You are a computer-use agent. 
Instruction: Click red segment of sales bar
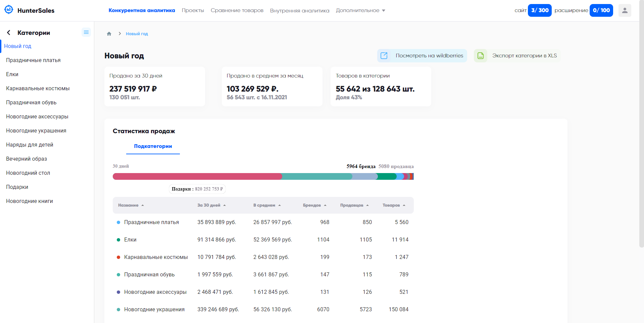click(197, 176)
